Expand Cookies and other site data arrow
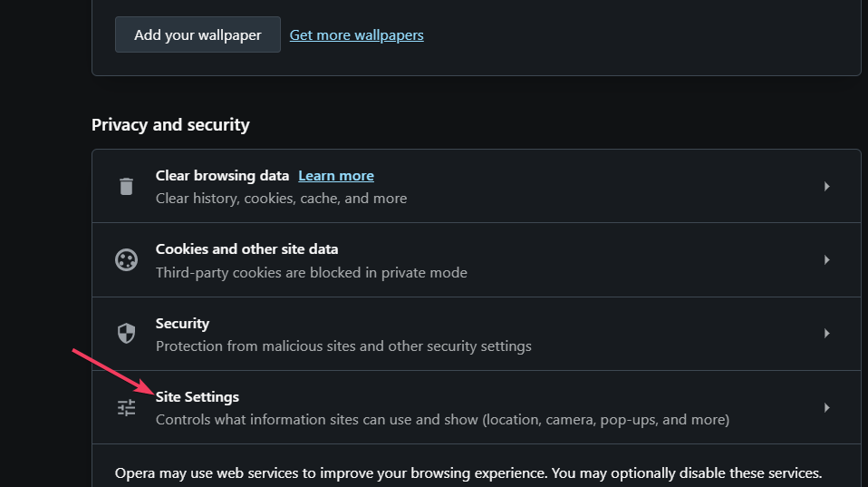Screen dimensions: 868x487 [x=826, y=260]
